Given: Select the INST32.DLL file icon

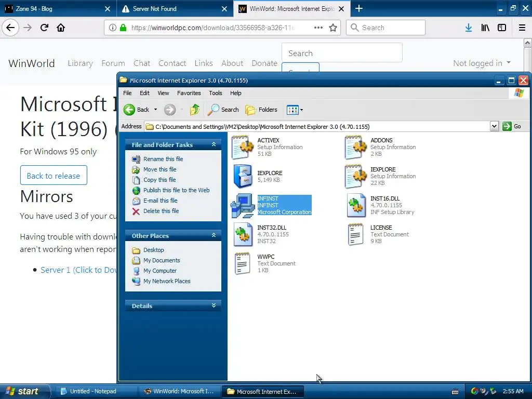Looking at the screenshot, I should 243,234.
